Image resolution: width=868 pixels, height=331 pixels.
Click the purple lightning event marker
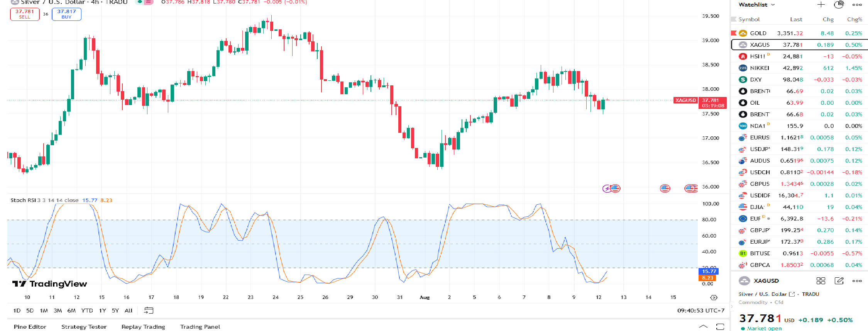point(607,188)
